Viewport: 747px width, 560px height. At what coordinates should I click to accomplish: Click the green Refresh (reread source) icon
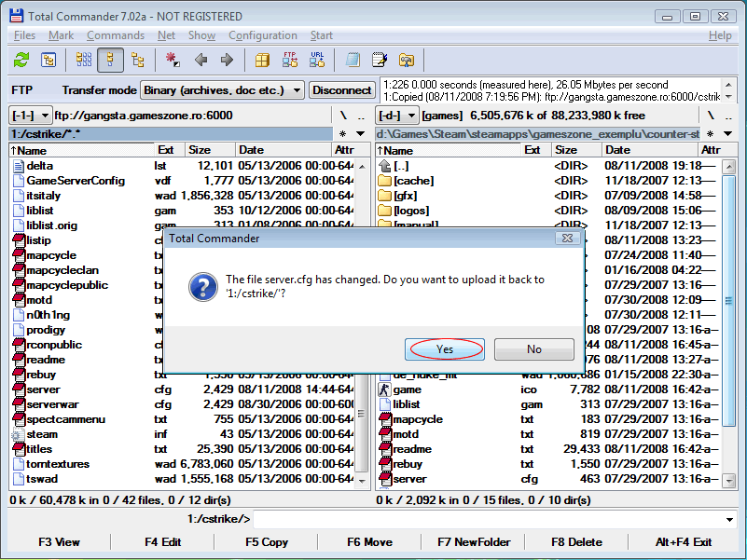[x=21, y=61]
